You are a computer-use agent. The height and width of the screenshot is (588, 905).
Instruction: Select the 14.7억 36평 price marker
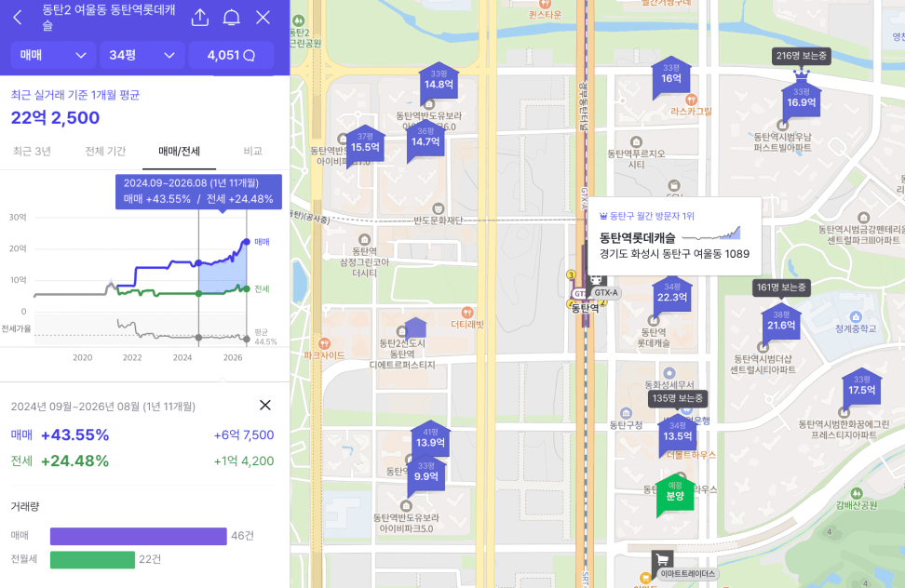(425, 139)
